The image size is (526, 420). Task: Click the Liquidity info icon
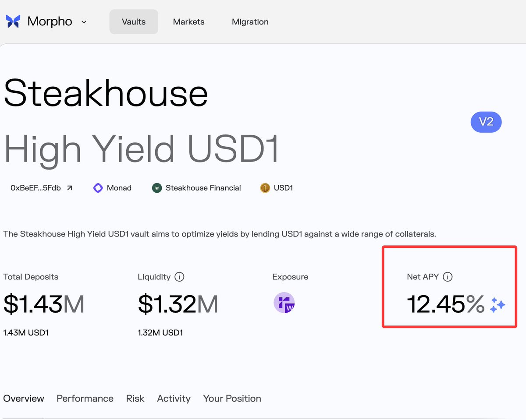[179, 277]
